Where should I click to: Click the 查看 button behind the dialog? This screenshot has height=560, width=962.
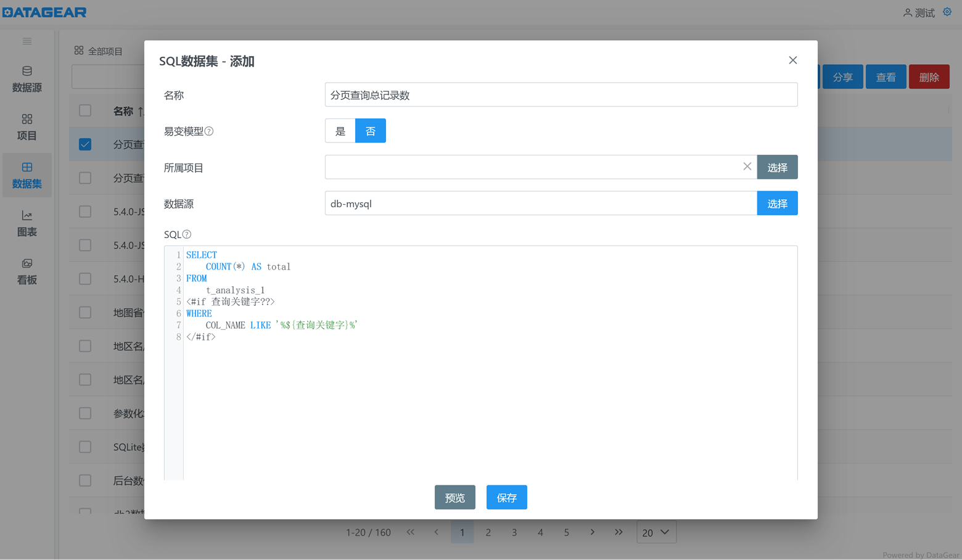(x=886, y=77)
